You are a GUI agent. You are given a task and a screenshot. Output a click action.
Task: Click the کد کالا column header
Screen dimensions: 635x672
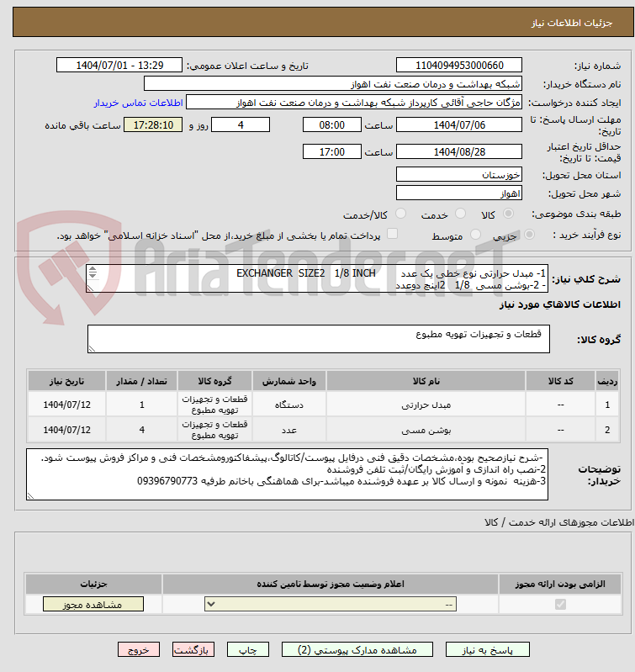point(560,381)
